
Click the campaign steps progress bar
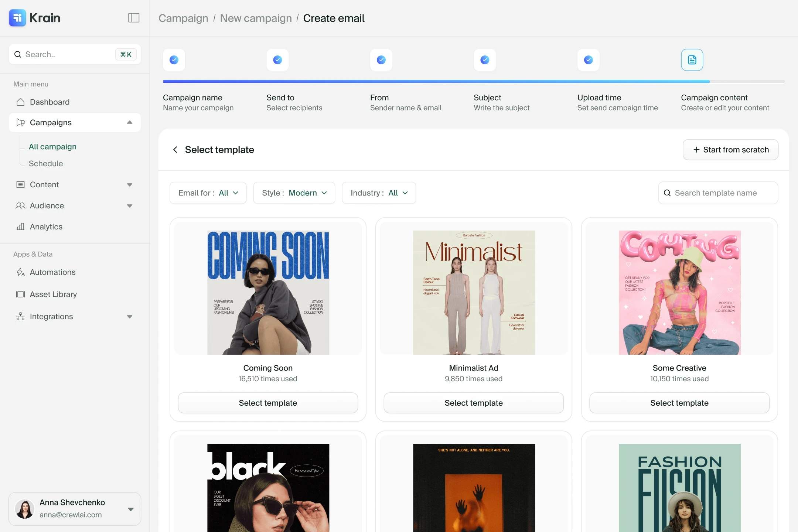click(x=474, y=81)
